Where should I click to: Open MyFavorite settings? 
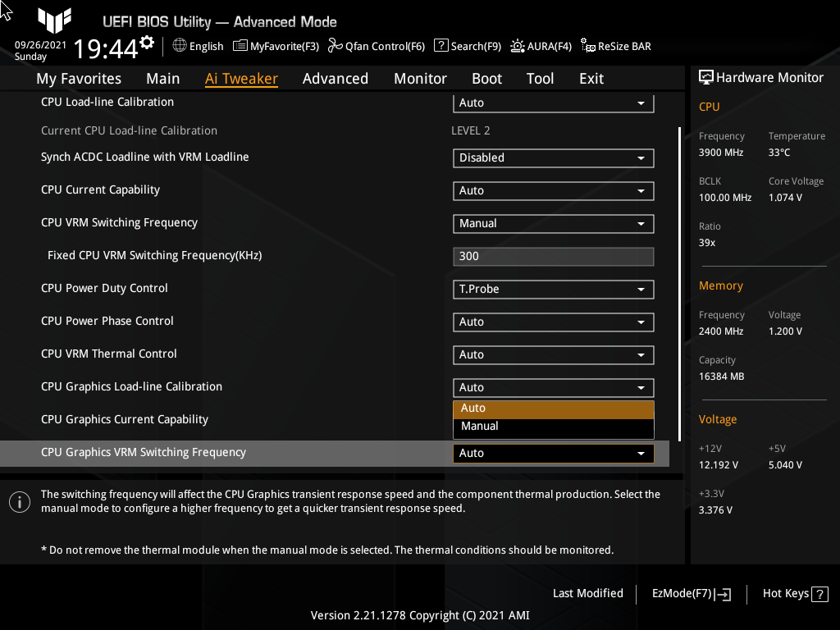point(276,46)
